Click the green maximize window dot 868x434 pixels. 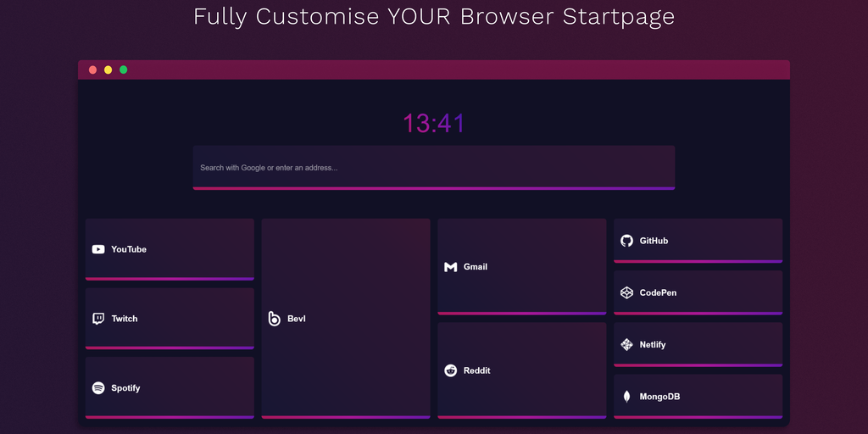coord(124,70)
